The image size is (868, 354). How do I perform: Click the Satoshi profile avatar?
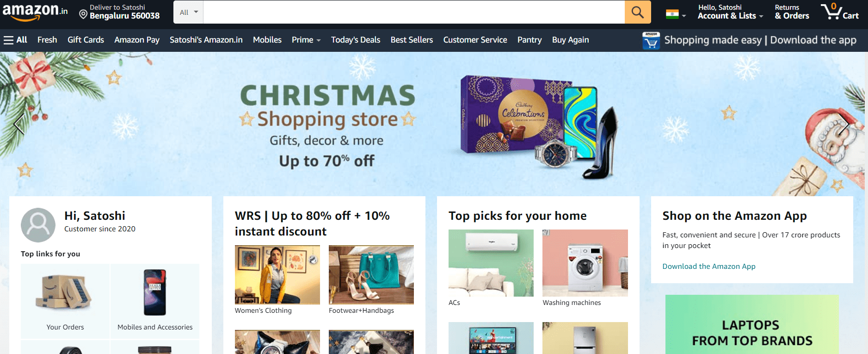click(38, 225)
